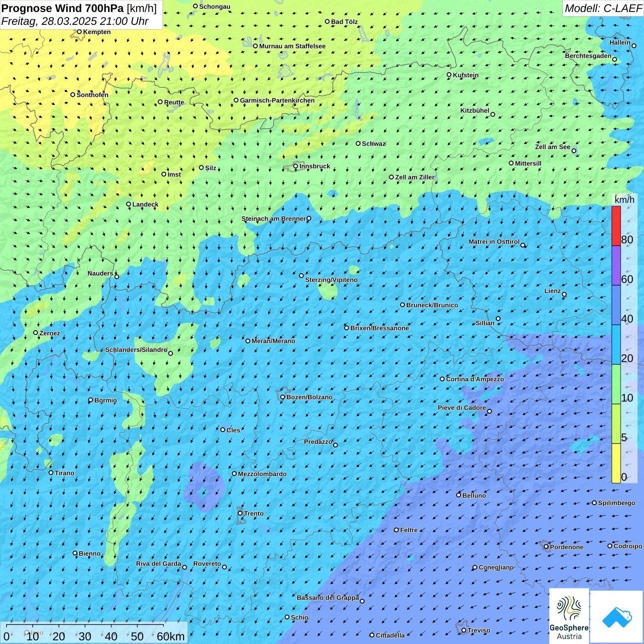Click the 'Mittersill' label
Viewport: 644px width, 644px height.
[x=528, y=163]
